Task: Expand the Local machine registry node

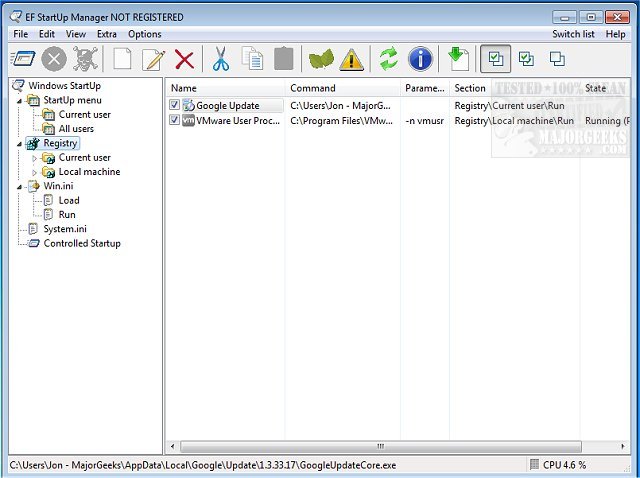Action: tap(35, 172)
